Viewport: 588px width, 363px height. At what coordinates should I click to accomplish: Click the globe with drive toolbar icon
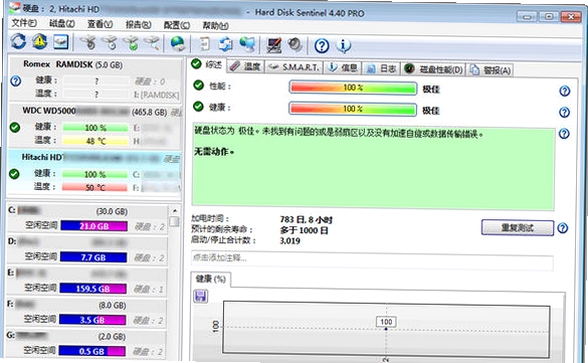[x=178, y=44]
